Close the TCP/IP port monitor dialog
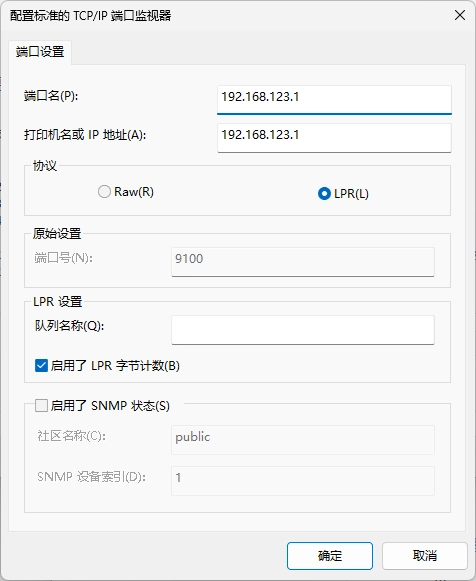Viewport: 476px width, 581px height. pyautogui.click(x=460, y=16)
